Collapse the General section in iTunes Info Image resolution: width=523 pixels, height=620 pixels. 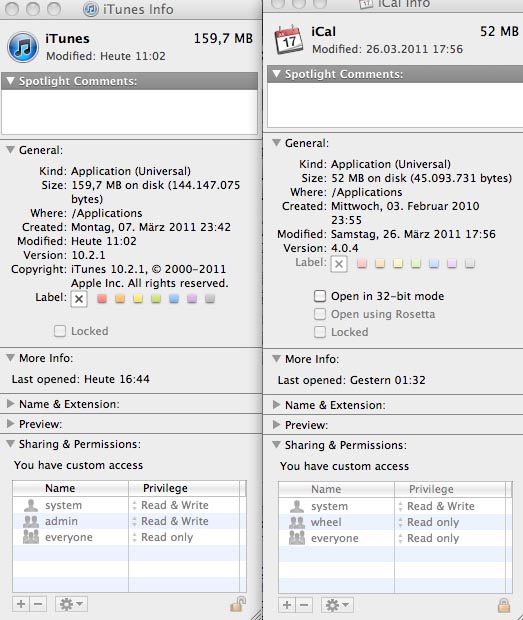click(x=10, y=150)
